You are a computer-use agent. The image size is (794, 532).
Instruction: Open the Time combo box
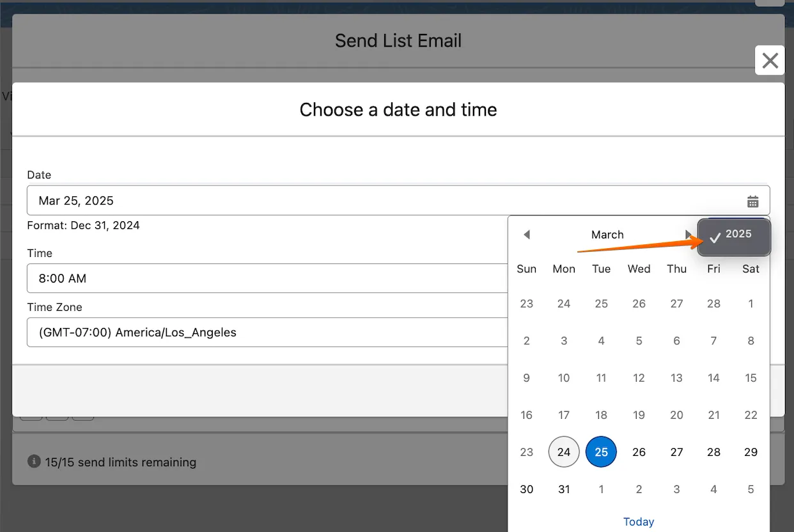(267, 279)
